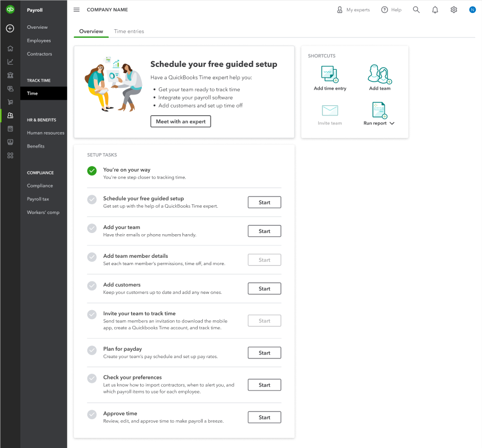This screenshot has width=482, height=448.
Task: Click the disabled Start for Add team member details
Action: tap(264, 260)
